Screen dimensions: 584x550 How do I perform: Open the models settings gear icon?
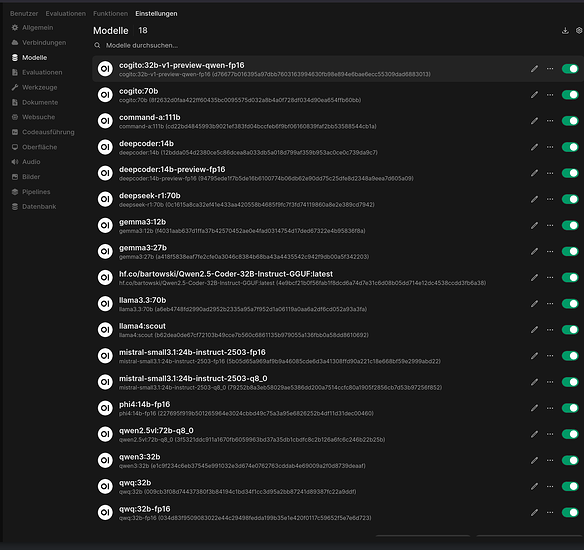click(579, 31)
